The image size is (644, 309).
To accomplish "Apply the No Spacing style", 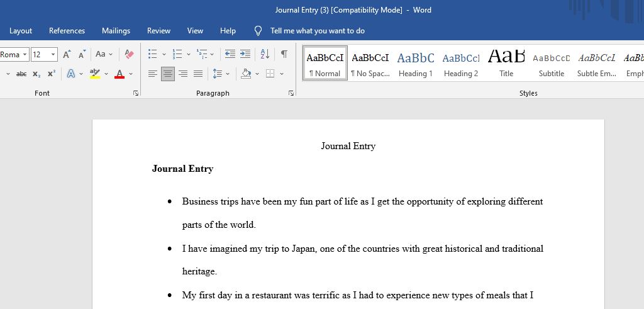I will pos(370,64).
